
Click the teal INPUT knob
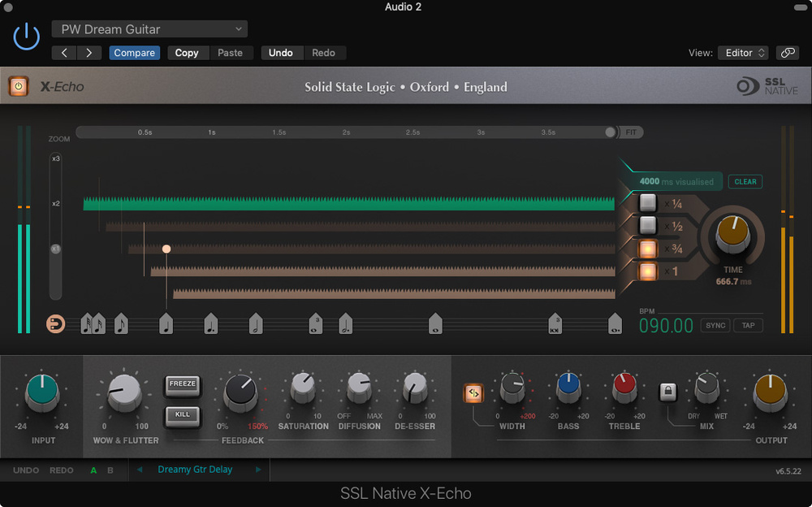42,392
